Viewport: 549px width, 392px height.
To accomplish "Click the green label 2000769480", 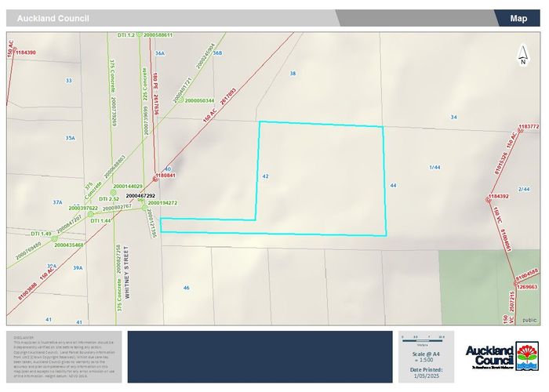I will click(x=28, y=251).
